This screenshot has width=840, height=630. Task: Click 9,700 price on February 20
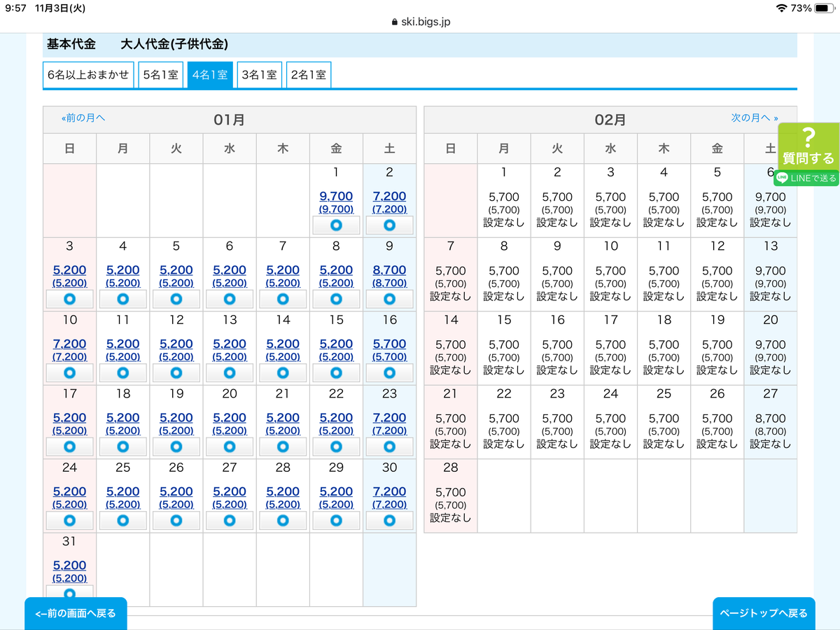coord(770,344)
